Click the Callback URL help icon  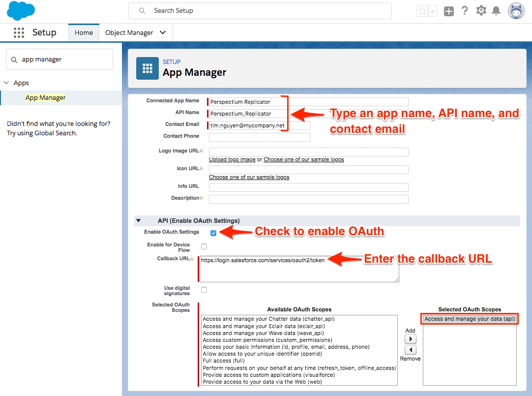click(192, 259)
